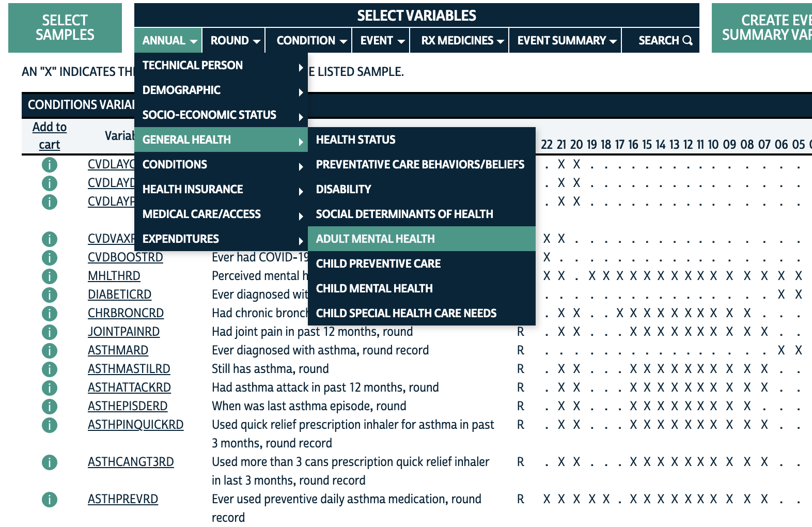The width and height of the screenshot is (812, 527).
Task: Click description 'Still has asthma, round'
Action: (x=270, y=369)
